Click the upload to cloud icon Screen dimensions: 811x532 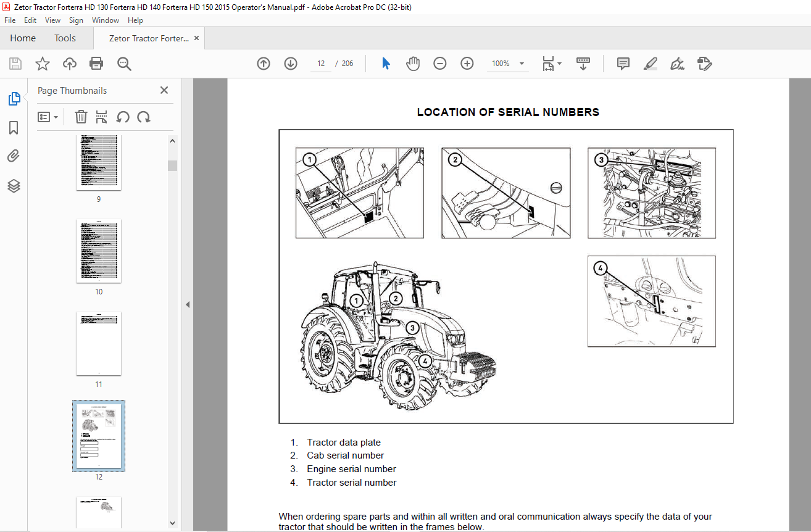69,64
